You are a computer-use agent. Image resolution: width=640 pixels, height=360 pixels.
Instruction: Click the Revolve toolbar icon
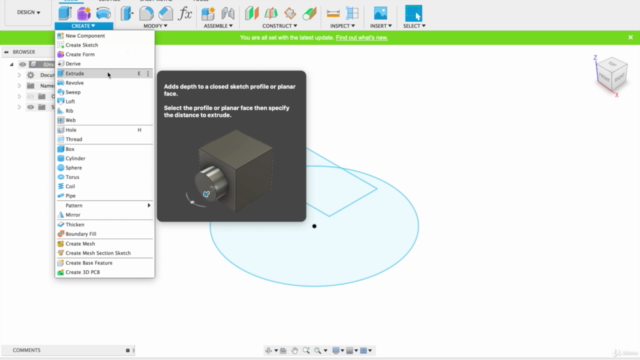(103, 13)
